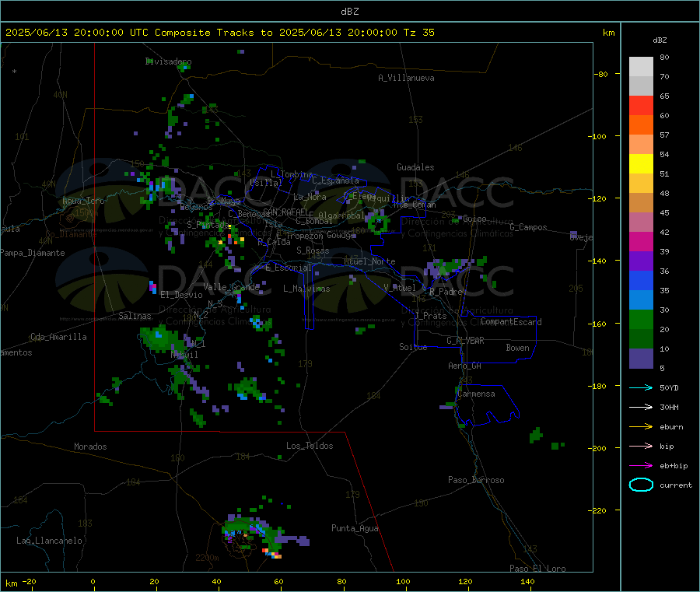
Task: Click the 'Agua_Toro' label
Action: point(83,201)
